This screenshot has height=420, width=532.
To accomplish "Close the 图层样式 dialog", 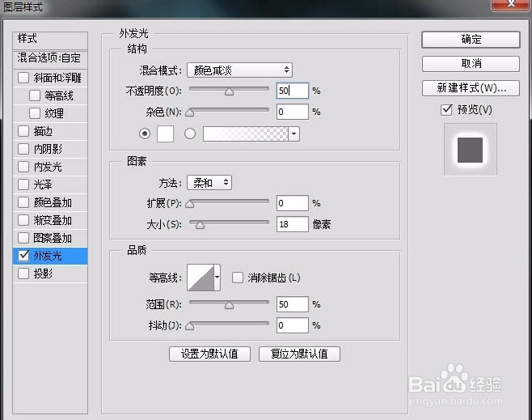I will tap(511, 4).
